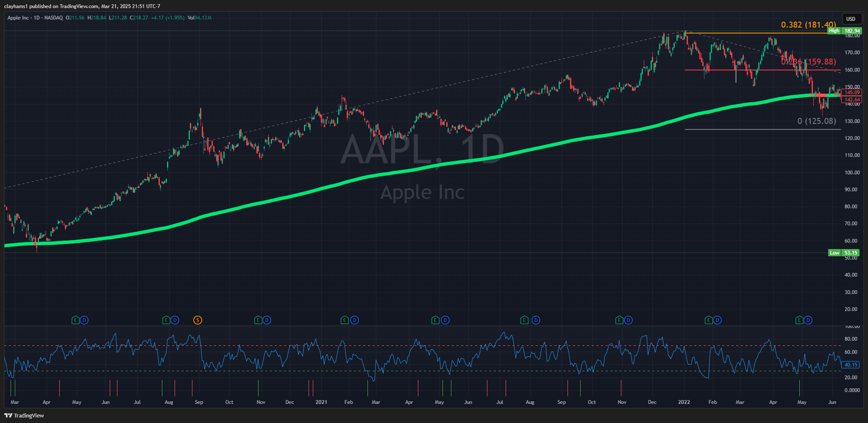The image size is (868, 423).
Task: Click the close value C218.27 in header
Action: point(139,18)
